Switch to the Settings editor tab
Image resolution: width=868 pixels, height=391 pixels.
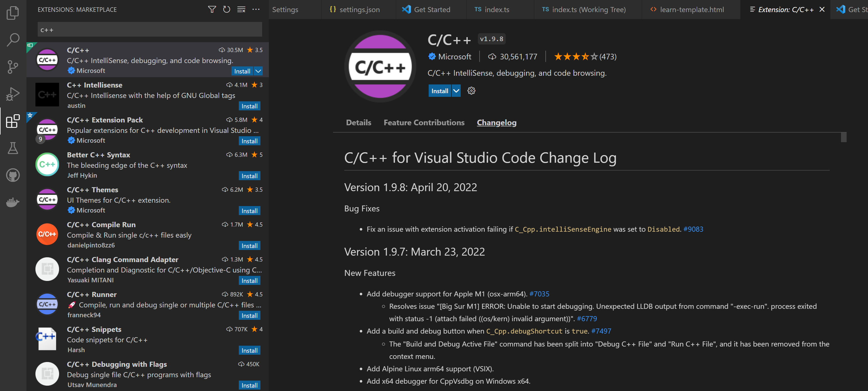[x=285, y=10]
